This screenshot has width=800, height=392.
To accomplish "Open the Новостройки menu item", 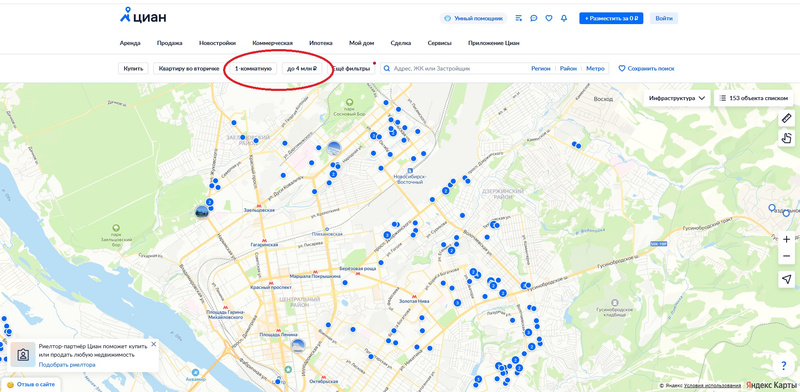I will coord(217,43).
